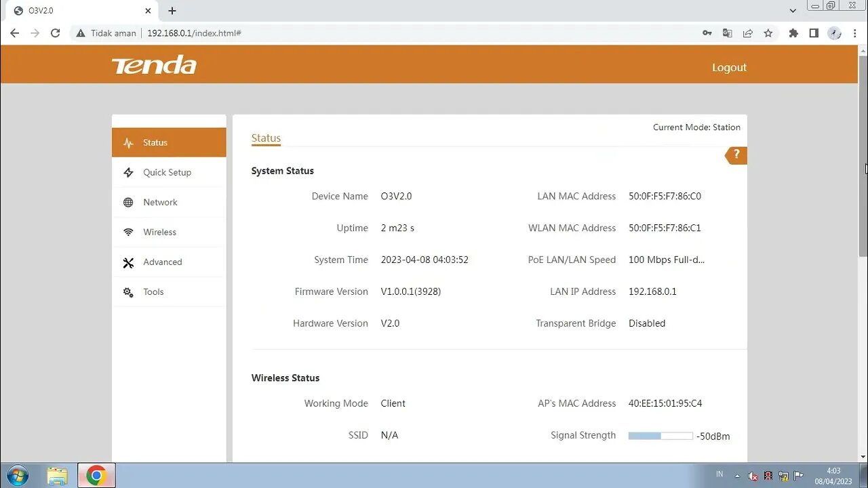Click the address bar URL
Screen dimensions: 868x488
click(194, 33)
